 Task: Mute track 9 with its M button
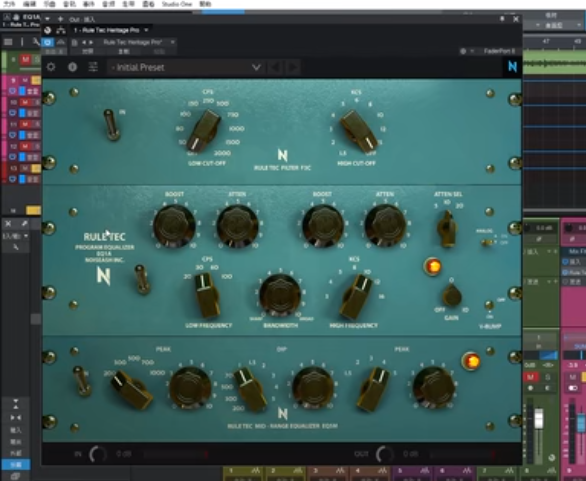click(x=25, y=80)
